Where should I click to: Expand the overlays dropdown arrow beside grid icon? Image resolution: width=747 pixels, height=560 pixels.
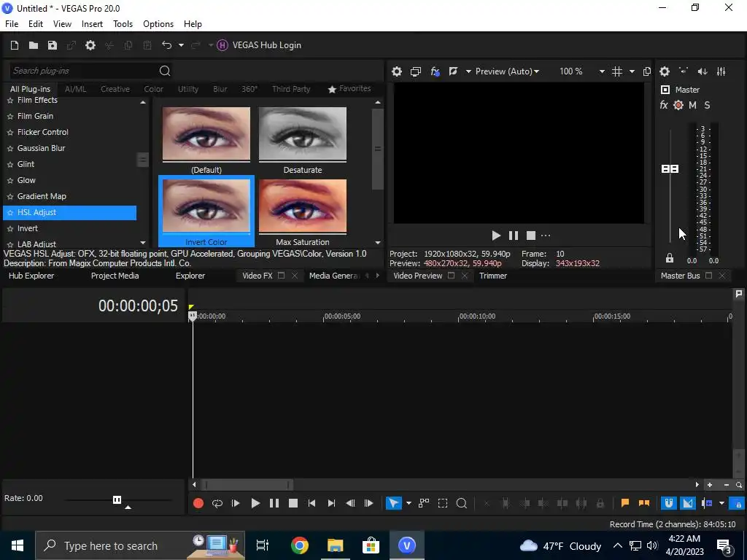(x=632, y=71)
